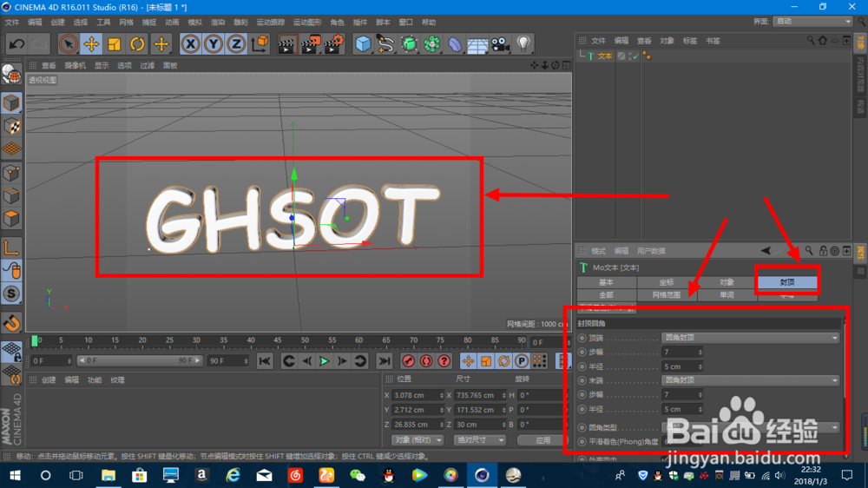Toggle Y axis lock

(214, 43)
